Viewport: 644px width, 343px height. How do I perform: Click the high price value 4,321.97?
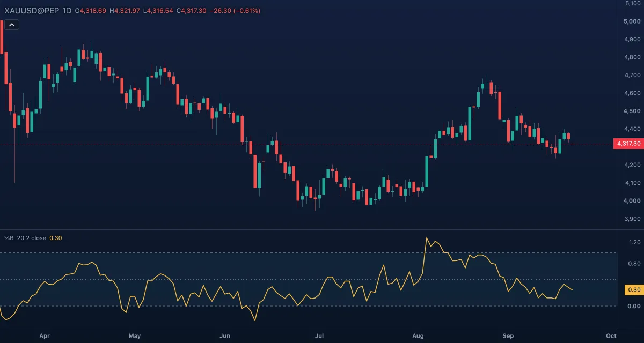[x=128, y=11]
